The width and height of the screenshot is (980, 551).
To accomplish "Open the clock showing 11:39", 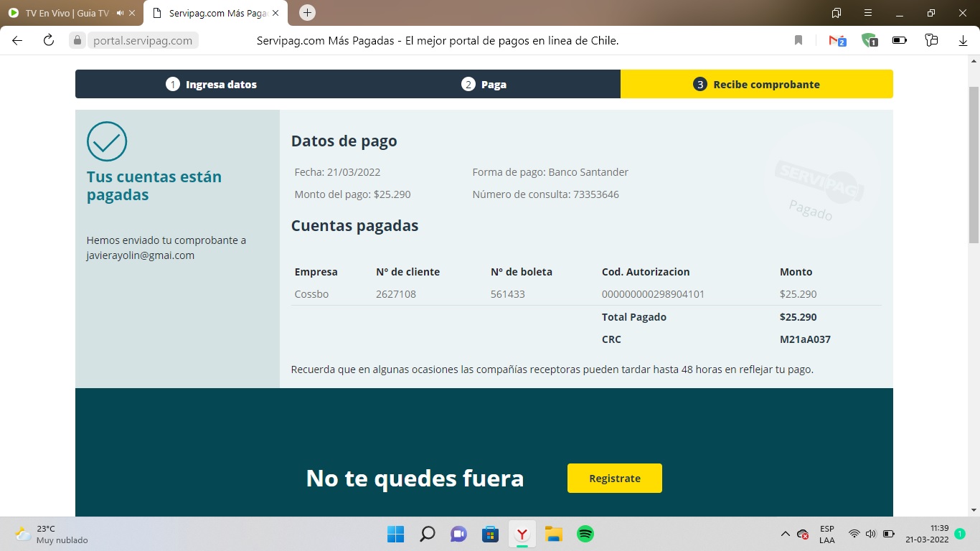I will [x=927, y=534].
